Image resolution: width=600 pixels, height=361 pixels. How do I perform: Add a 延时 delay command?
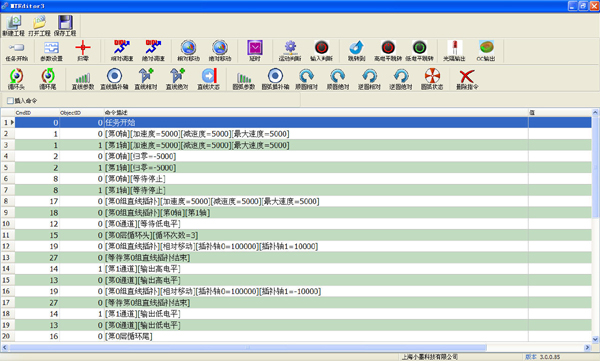pyautogui.click(x=255, y=51)
